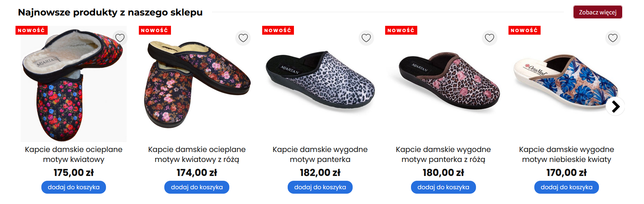Open Kapcie damskie ocieplane motyw kwiatowy link
644x204 pixels.
point(73,155)
